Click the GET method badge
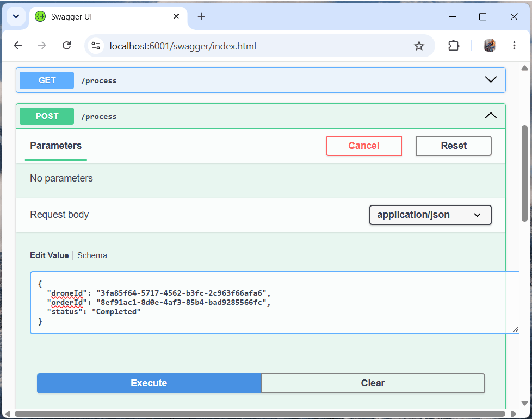Viewport: 532px width, 419px height. 47,80
